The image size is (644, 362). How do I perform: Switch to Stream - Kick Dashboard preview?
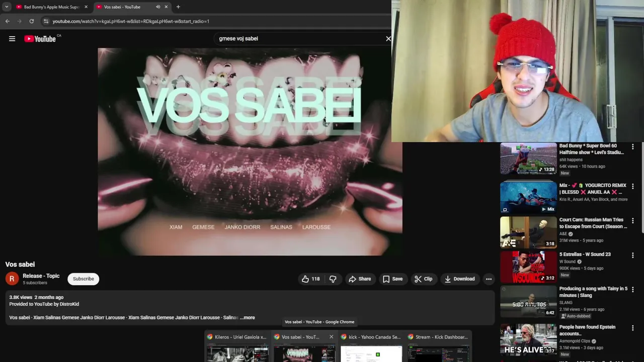tap(438, 347)
